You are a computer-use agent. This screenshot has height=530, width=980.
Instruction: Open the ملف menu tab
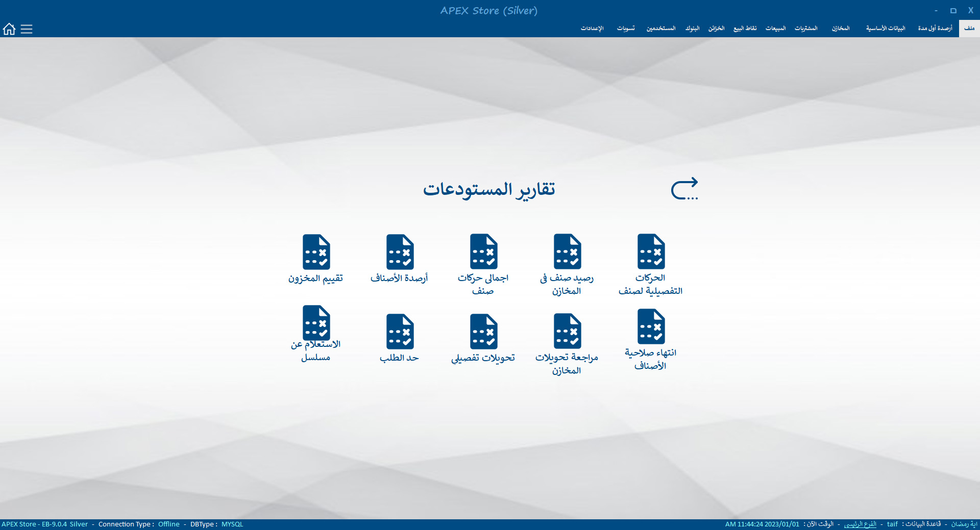tap(969, 29)
